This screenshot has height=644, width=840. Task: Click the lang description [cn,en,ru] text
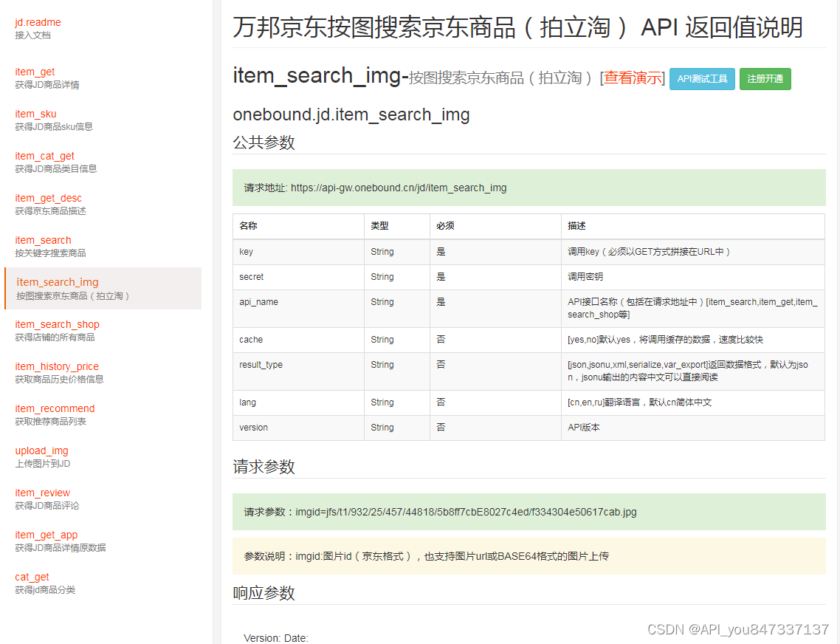[639, 402]
